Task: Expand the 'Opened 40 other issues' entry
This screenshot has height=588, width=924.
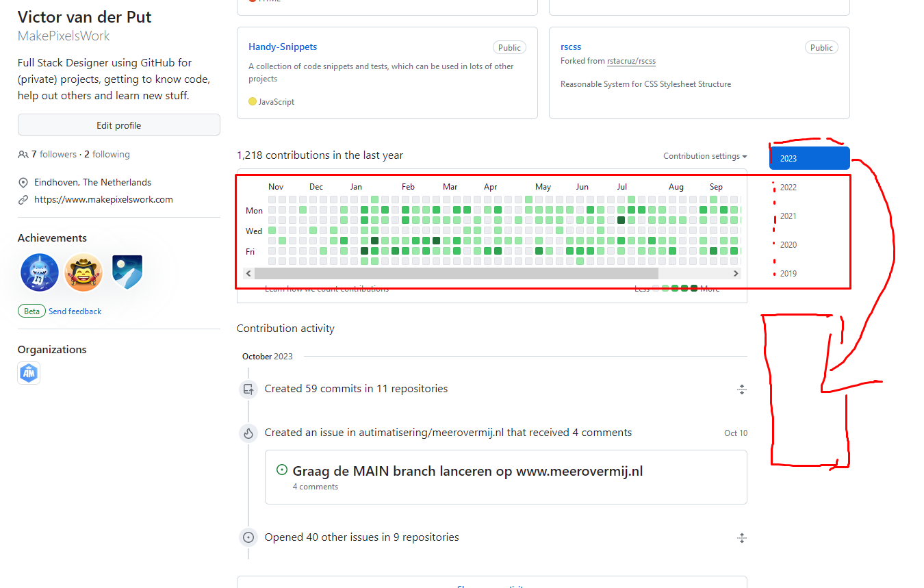Action: (742, 537)
